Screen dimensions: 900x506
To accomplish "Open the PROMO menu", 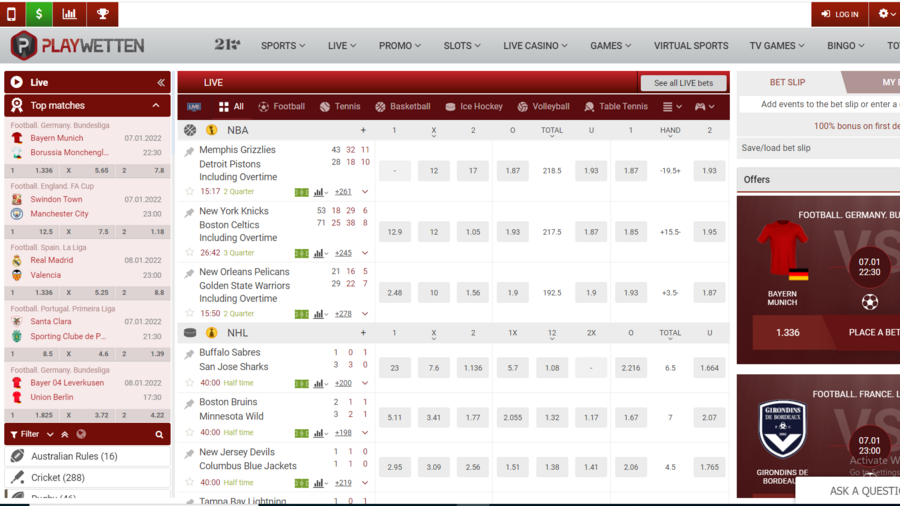I will click(x=399, y=45).
